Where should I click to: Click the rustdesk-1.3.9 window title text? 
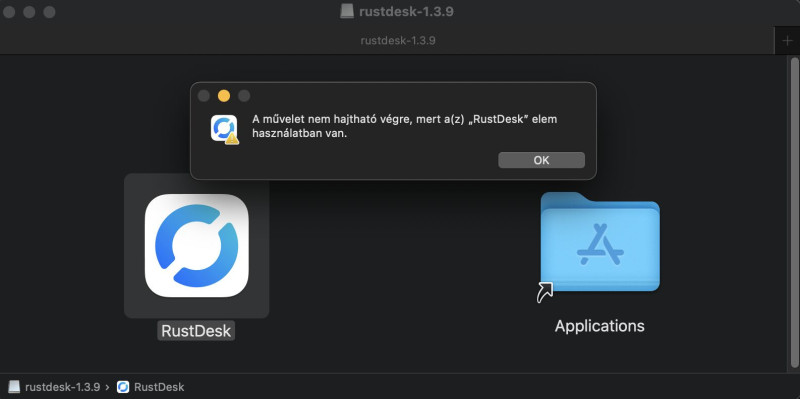coord(406,12)
